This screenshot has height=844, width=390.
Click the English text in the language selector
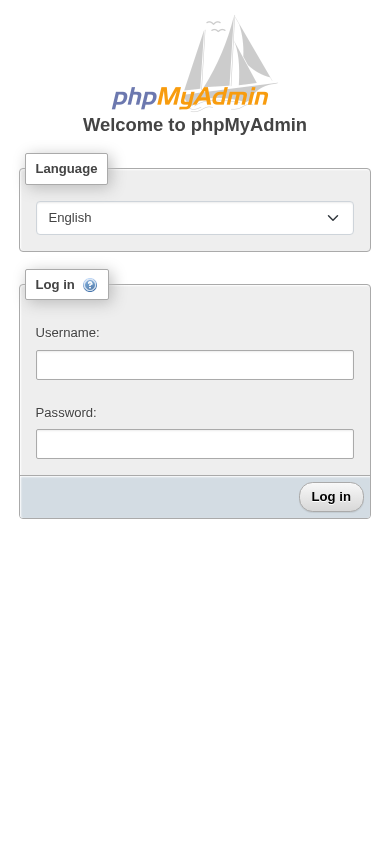pos(70,218)
